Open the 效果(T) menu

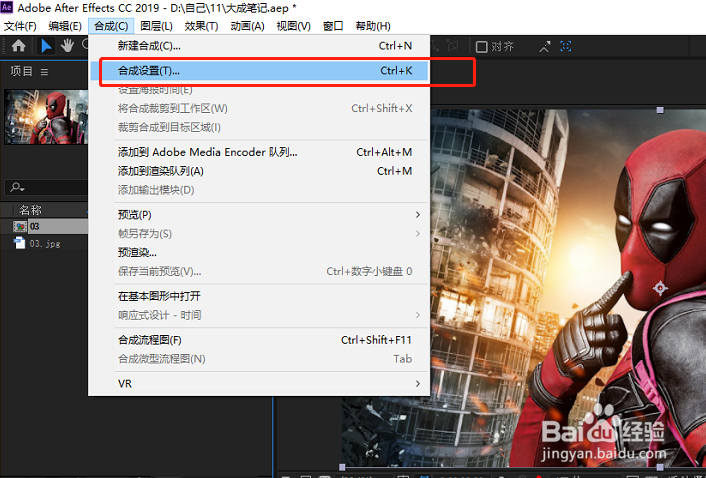coord(201,26)
